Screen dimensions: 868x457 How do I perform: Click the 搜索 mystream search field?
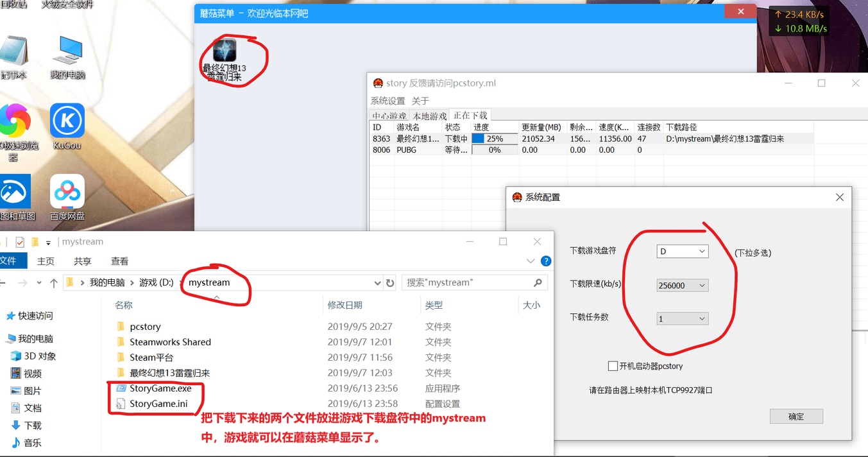point(468,283)
